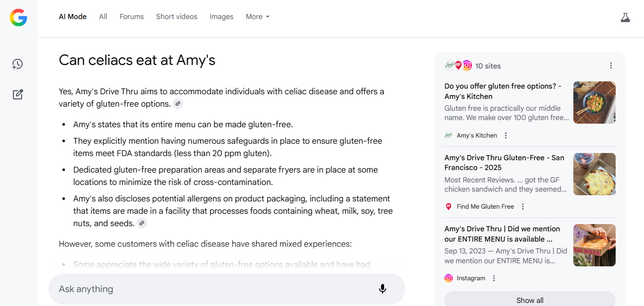The height and width of the screenshot is (306, 644).
Task: Click the '10 sites' label
Action: click(x=488, y=66)
